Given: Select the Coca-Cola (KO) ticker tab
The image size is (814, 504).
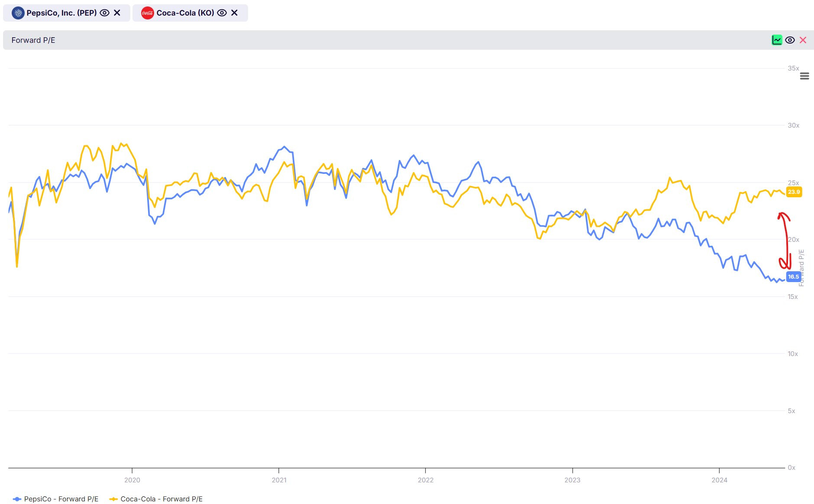Looking at the screenshot, I should 185,13.
